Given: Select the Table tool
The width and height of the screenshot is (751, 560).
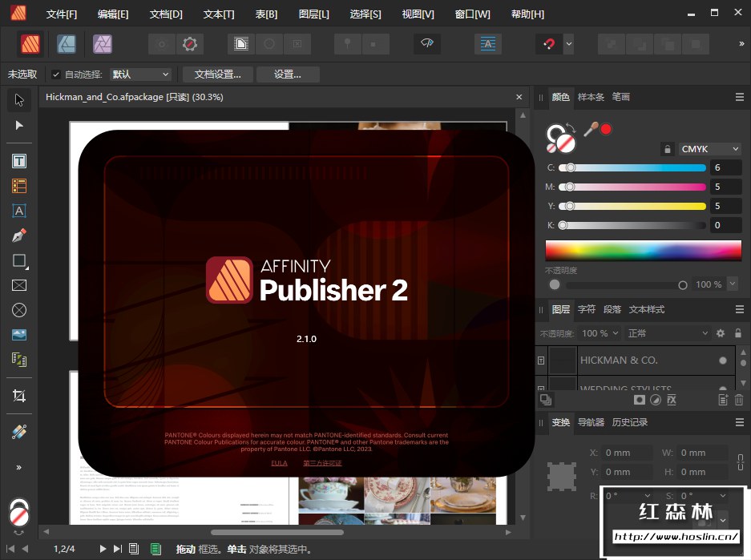Looking at the screenshot, I should click(x=19, y=186).
